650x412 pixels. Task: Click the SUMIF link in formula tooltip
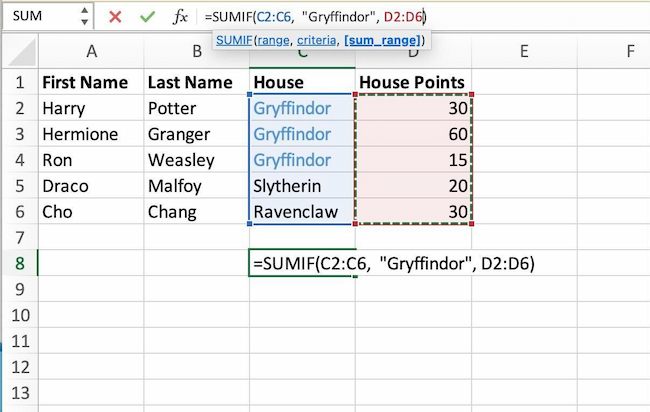[234, 40]
